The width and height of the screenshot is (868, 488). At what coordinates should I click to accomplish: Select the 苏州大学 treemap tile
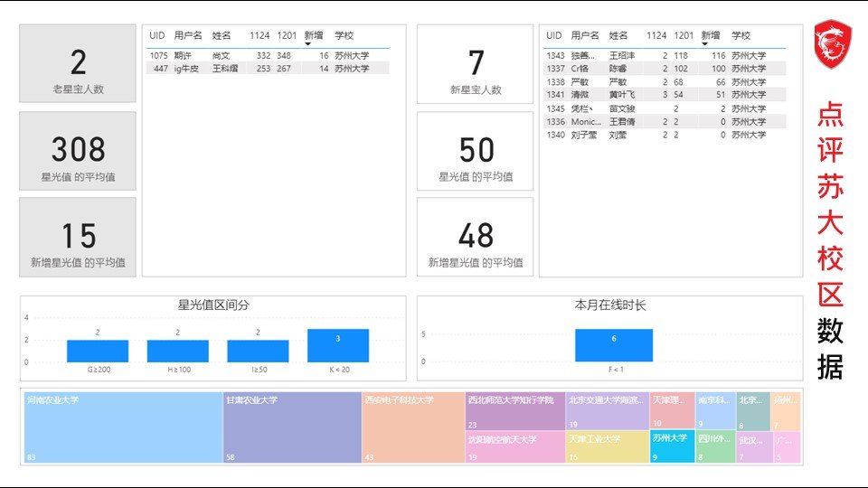click(672, 446)
